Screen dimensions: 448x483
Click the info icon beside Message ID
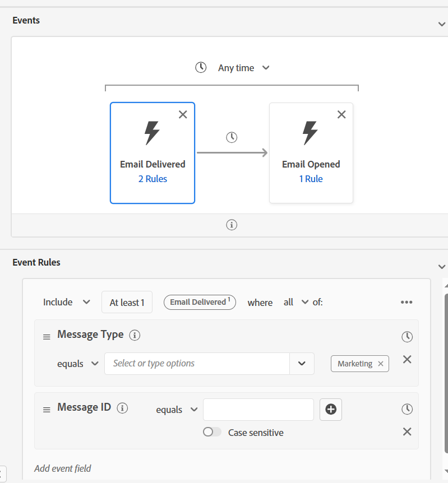(122, 408)
